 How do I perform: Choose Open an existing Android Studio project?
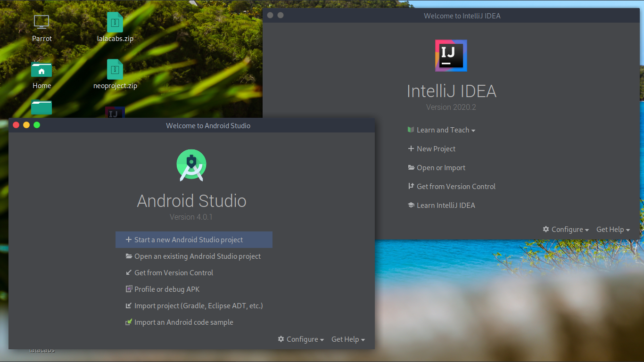click(x=197, y=256)
